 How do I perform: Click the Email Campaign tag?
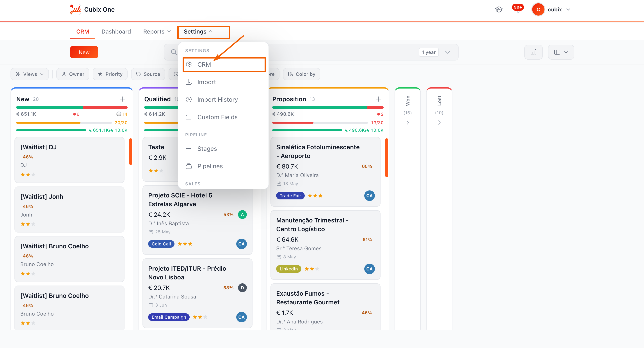point(169,317)
